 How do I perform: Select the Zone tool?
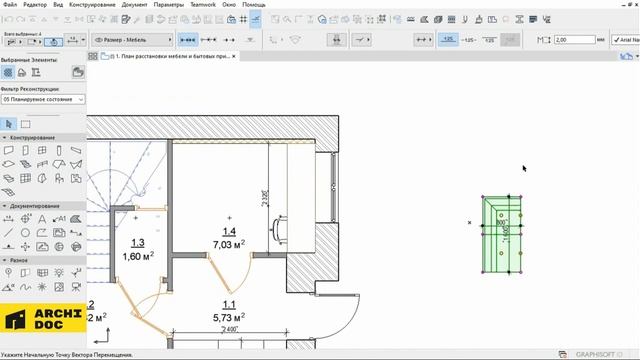(x=76, y=178)
